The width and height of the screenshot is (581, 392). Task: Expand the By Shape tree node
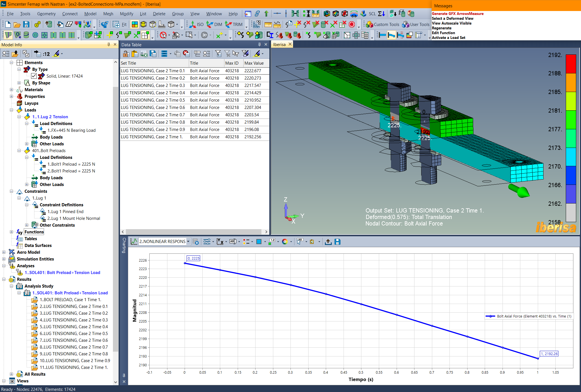pyautogui.click(x=19, y=83)
